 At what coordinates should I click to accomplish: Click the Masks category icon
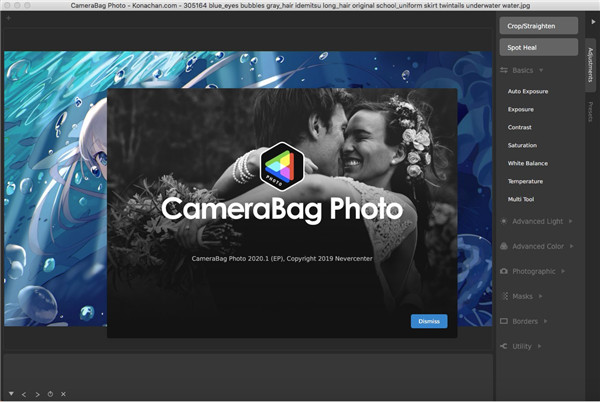point(503,296)
